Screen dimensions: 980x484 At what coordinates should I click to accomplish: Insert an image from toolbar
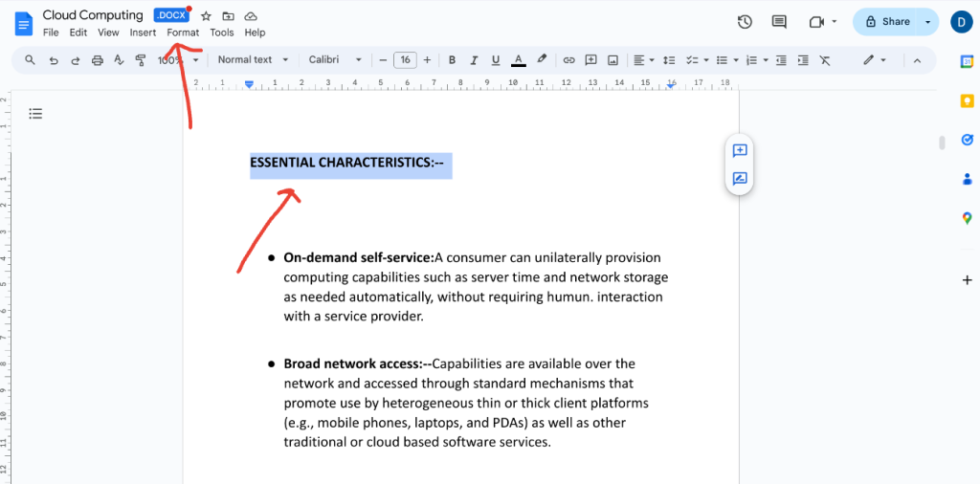613,60
